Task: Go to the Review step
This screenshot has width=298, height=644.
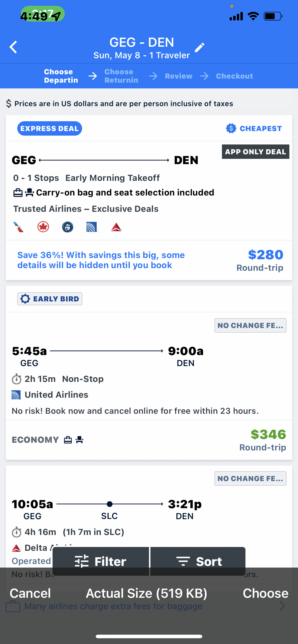Action: click(179, 76)
